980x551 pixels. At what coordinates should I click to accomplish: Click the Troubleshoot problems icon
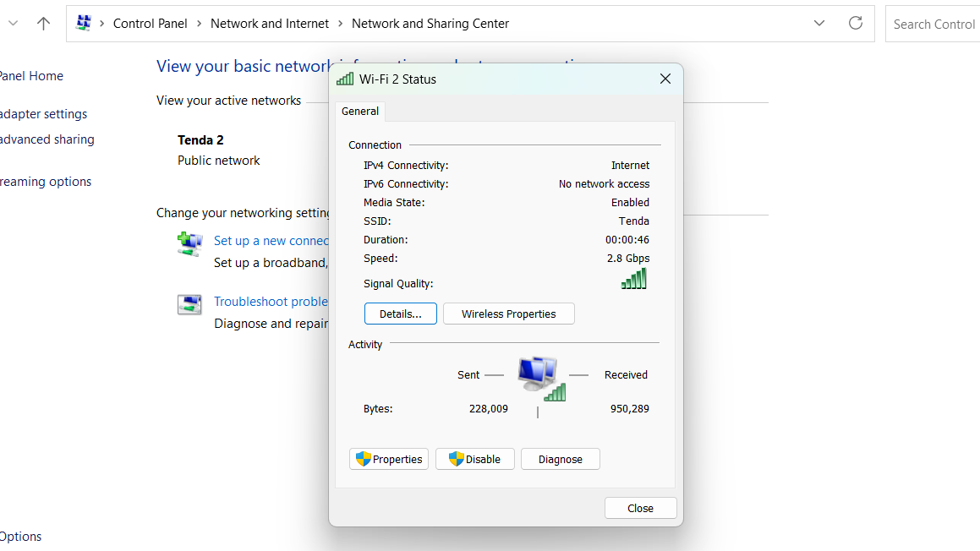tap(189, 304)
